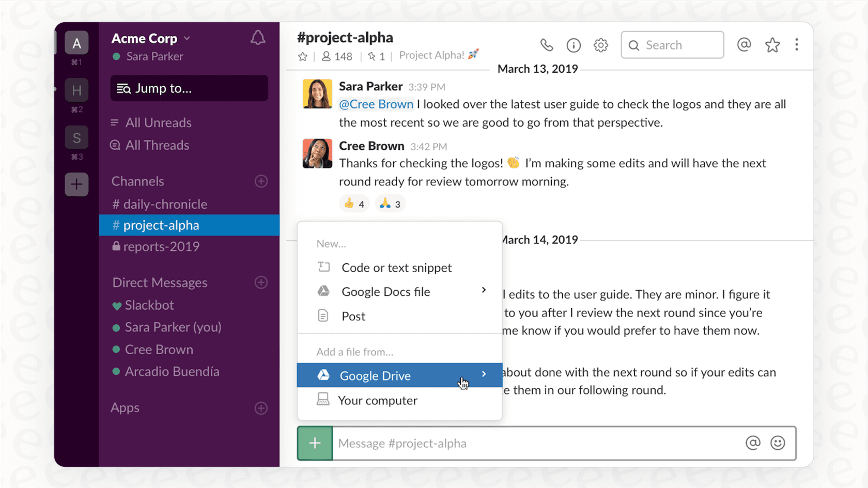Open more actions with kebab menu icon

coord(797,45)
